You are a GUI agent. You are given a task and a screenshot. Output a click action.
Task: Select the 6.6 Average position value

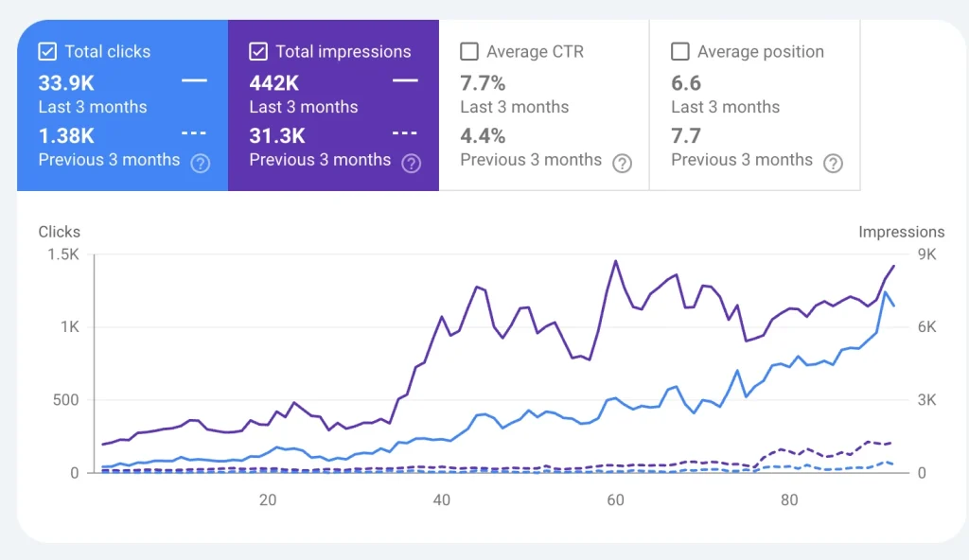(686, 83)
